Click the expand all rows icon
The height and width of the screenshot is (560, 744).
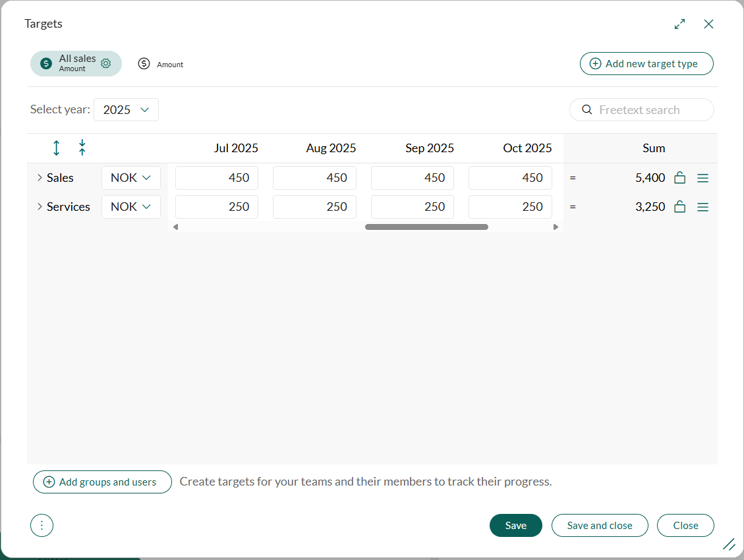(56, 148)
